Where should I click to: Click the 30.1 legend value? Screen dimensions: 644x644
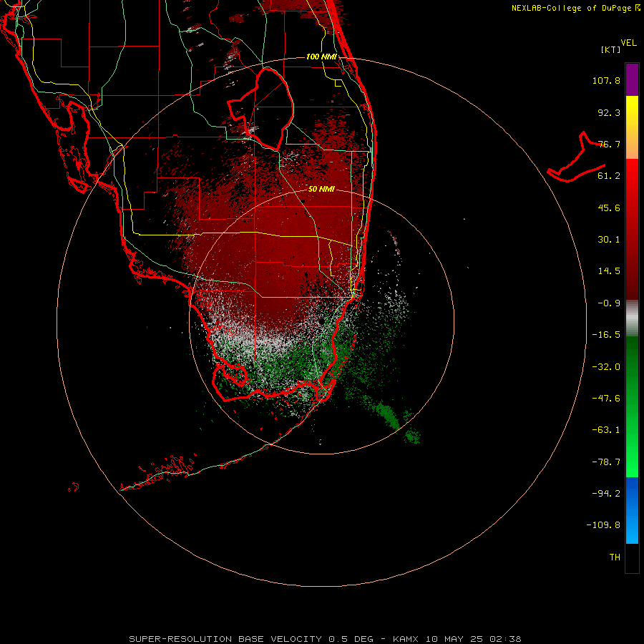pos(609,240)
